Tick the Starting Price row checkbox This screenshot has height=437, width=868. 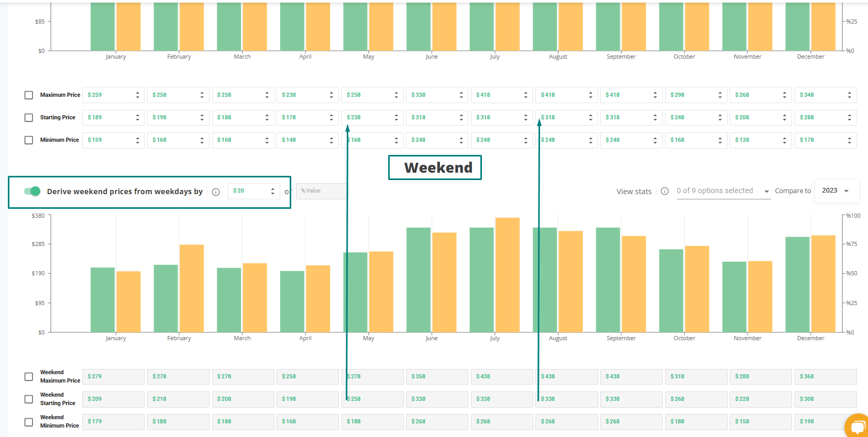[x=29, y=118]
